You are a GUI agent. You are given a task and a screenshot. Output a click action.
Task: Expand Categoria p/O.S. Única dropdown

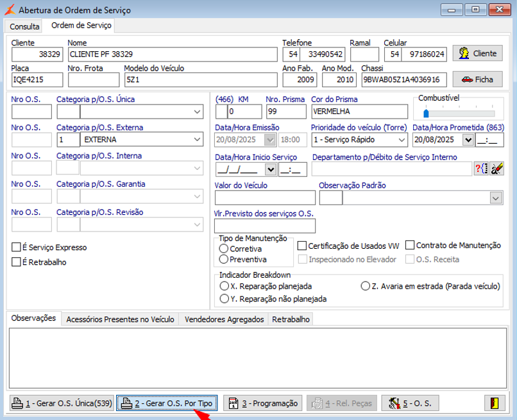(x=197, y=112)
